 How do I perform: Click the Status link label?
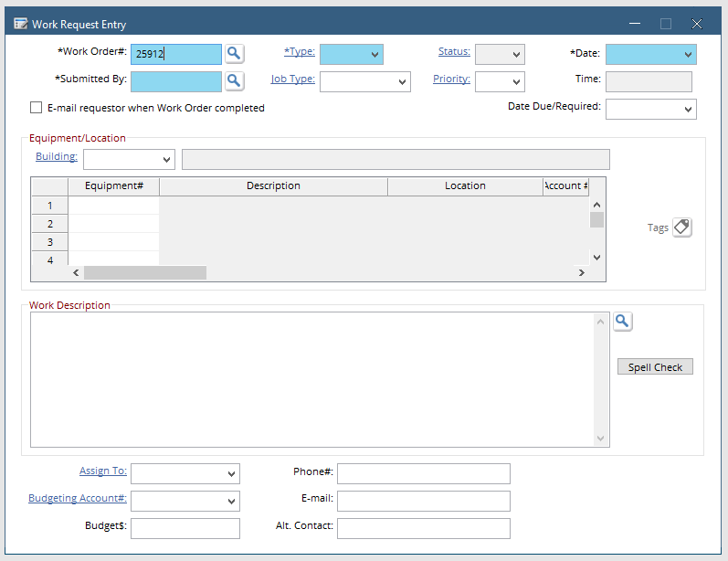coord(454,51)
